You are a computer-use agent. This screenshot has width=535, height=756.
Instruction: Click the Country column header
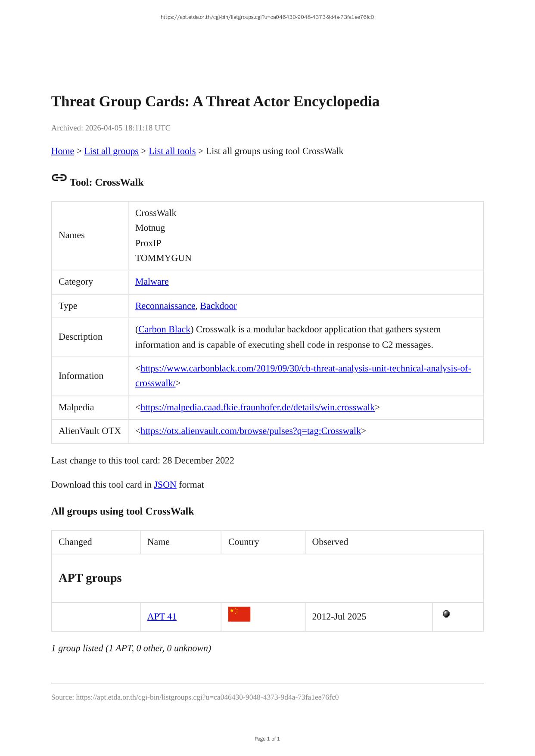click(x=243, y=542)
